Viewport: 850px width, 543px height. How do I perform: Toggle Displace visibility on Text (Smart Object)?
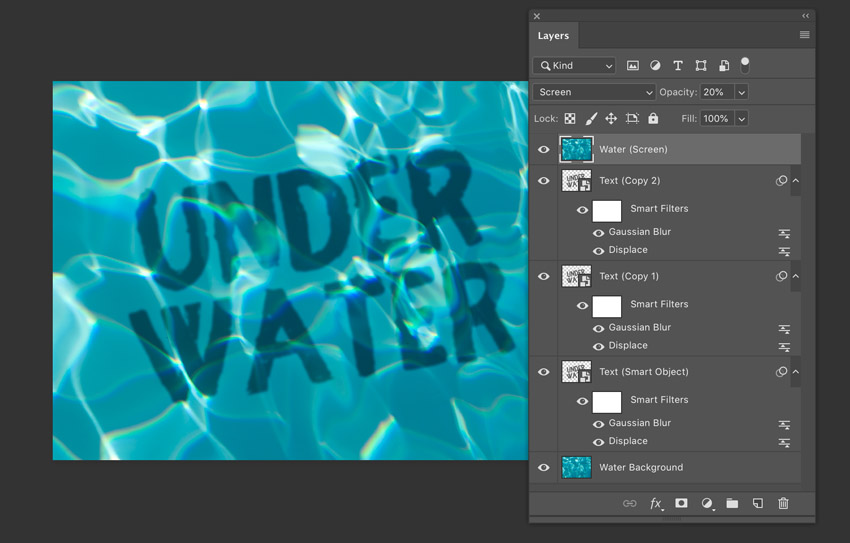[x=598, y=442]
